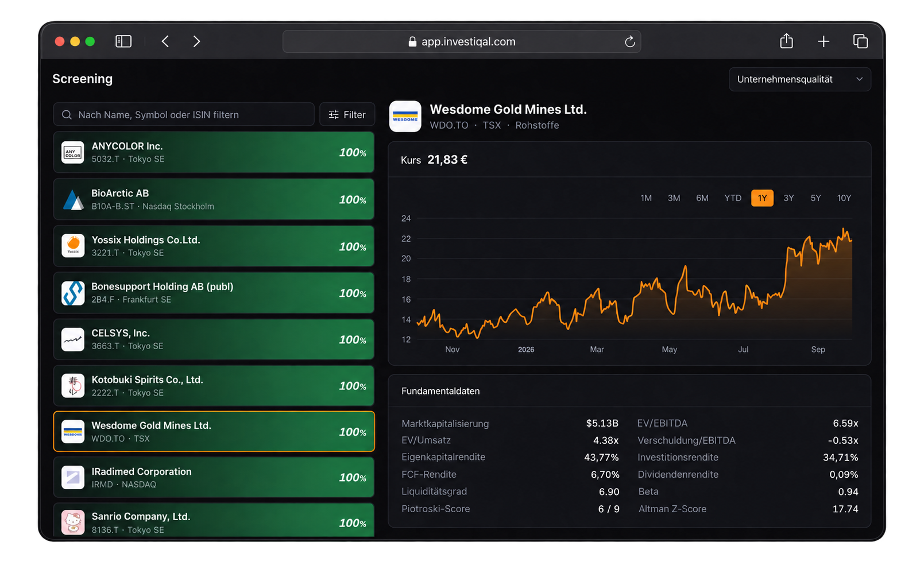Select the Wesdome Gold Mines Ltd. list row

click(214, 431)
